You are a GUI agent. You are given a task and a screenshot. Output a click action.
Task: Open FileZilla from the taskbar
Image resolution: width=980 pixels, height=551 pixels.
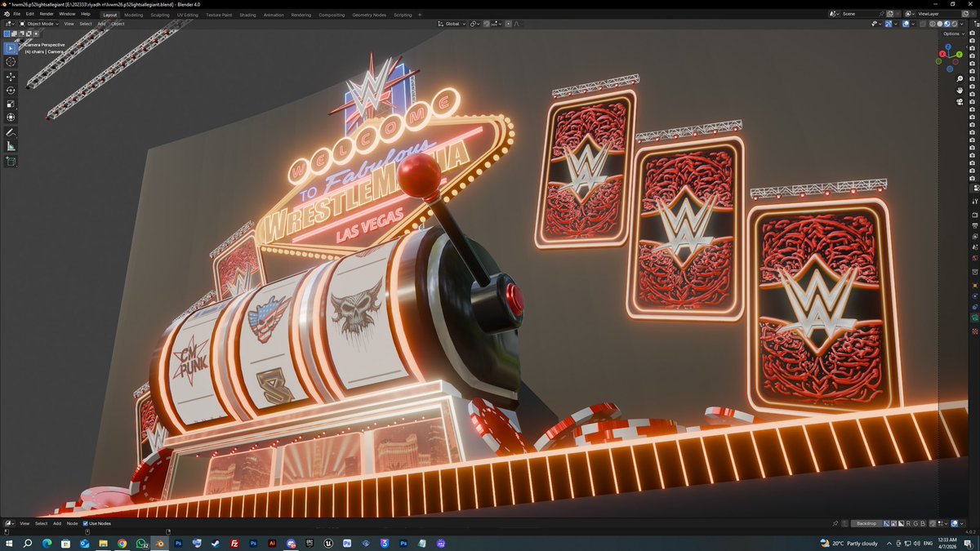(x=234, y=543)
